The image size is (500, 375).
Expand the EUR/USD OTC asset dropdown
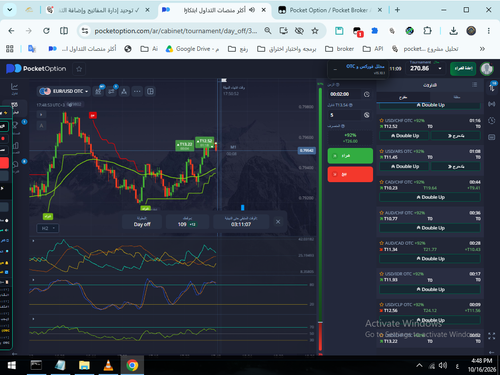coord(64,91)
